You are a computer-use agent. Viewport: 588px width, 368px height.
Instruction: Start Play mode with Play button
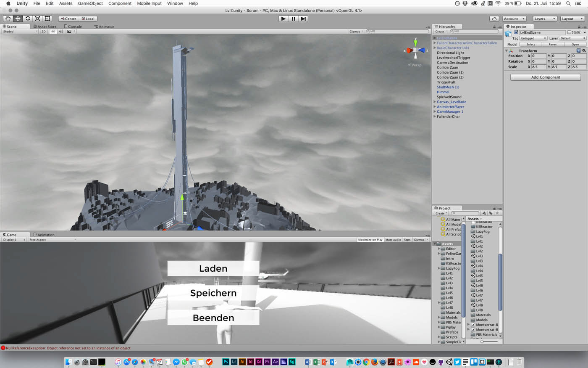click(x=283, y=19)
